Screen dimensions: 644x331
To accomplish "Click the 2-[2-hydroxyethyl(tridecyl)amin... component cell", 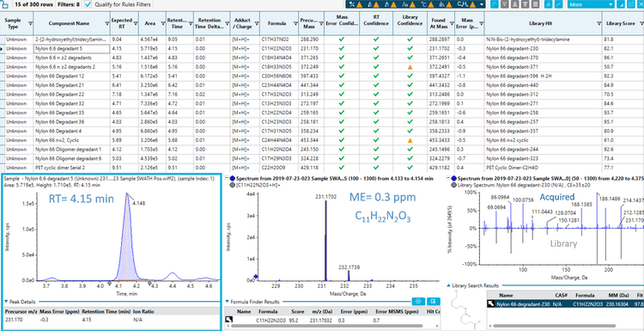I will [x=71, y=40].
